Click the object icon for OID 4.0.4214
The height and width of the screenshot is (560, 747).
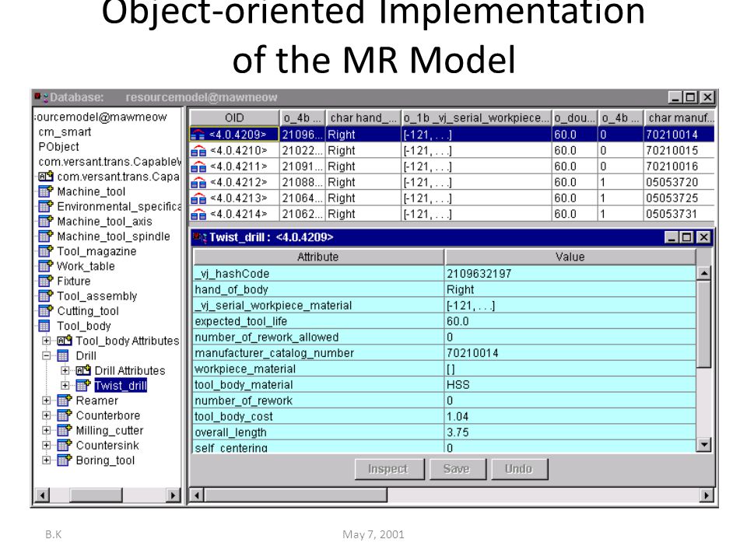point(198,215)
